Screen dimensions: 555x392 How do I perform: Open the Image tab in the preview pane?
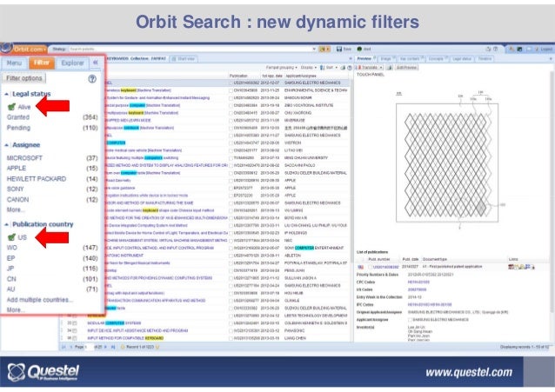(x=386, y=59)
